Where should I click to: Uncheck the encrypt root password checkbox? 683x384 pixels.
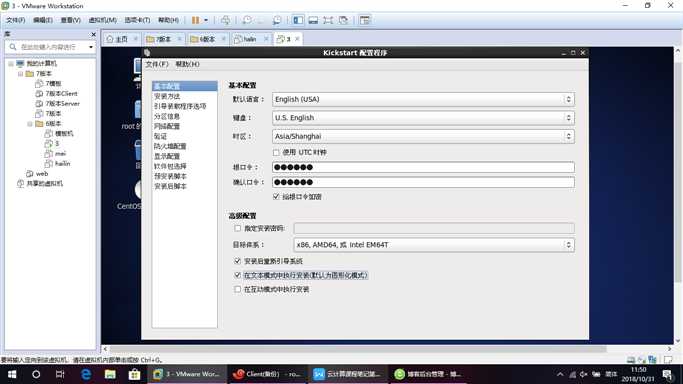276,197
